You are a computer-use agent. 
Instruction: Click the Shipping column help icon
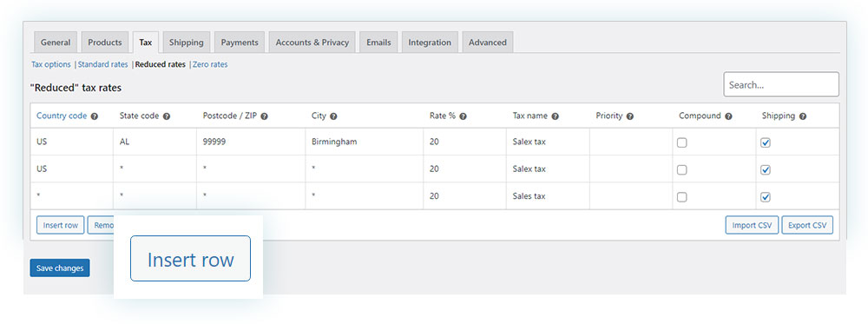click(803, 116)
